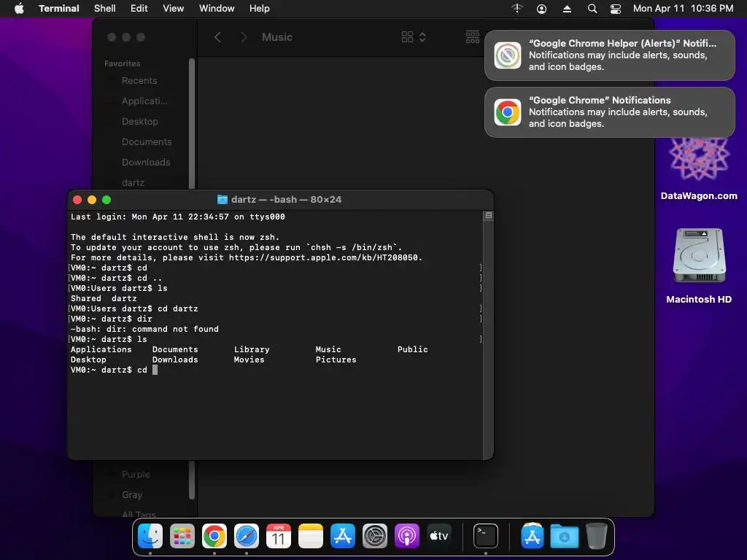Open Applications folder stack in Dock
This screenshot has width=747, height=560.
pyautogui.click(x=532, y=536)
